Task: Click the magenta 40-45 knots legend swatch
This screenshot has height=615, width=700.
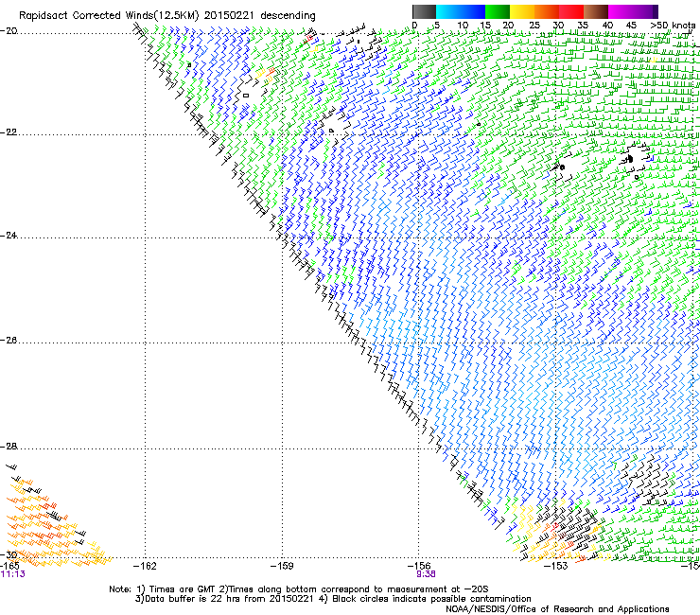Action: (621, 11)
